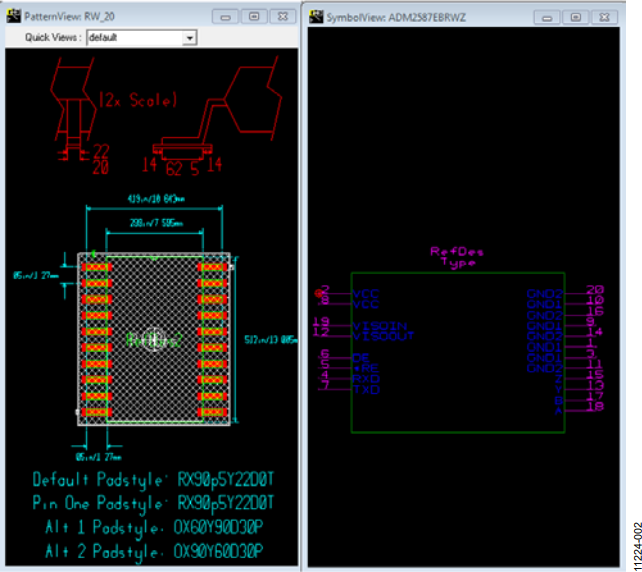Select the Quick Views default combo box
The image size is (642, 572).
[x=142, y=38]
